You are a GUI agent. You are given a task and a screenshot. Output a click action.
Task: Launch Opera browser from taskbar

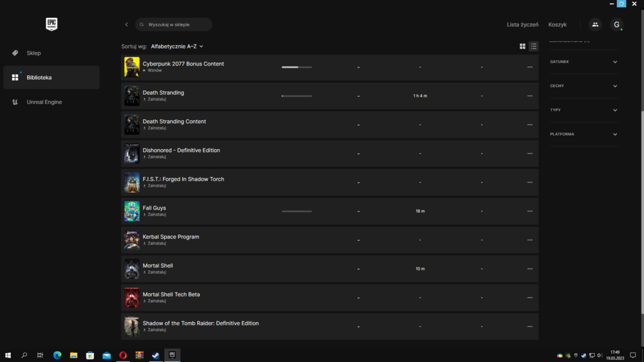(x=123, y=356)
